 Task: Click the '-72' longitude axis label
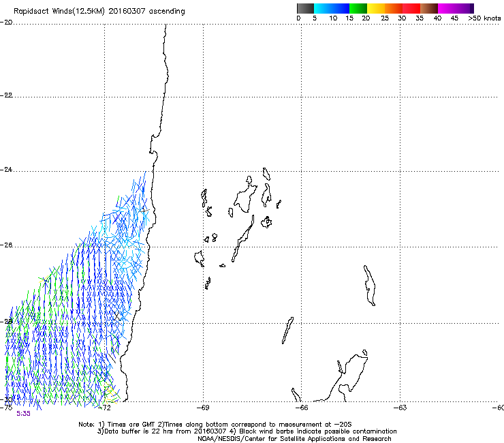[104, 408]
